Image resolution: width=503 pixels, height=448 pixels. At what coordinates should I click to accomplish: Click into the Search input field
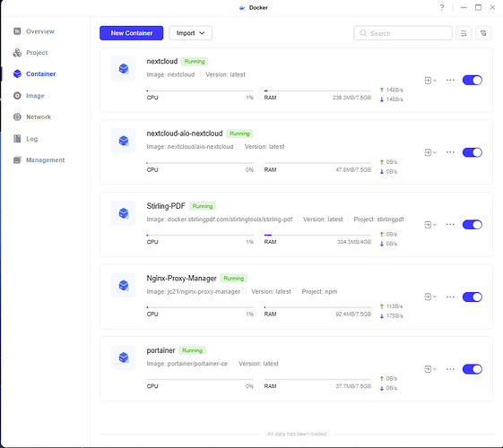tap(403, 33)
